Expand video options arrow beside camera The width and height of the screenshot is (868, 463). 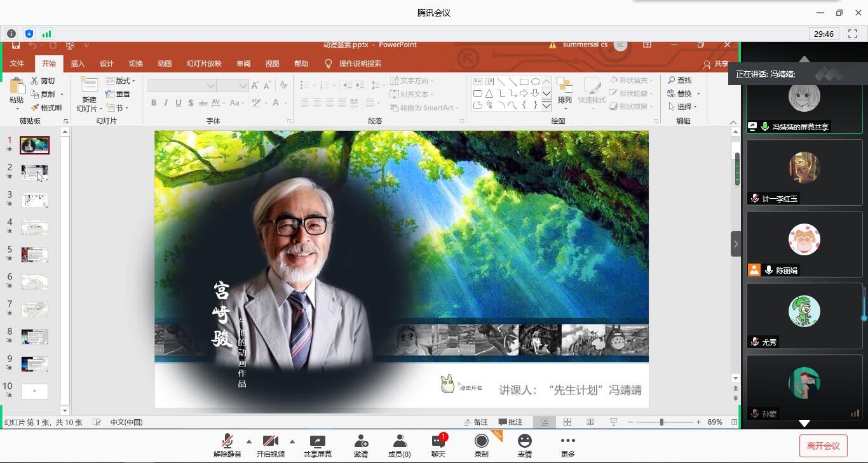pos(292,441)
